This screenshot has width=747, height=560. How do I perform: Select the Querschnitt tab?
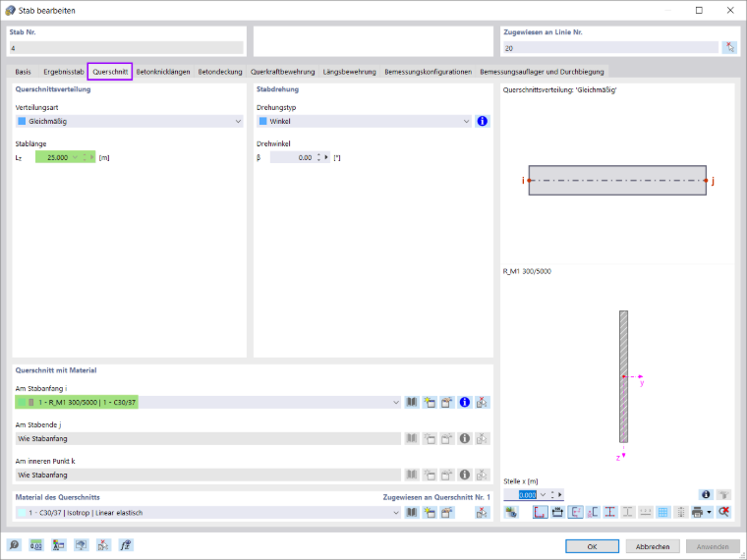[x=110, y=72]
